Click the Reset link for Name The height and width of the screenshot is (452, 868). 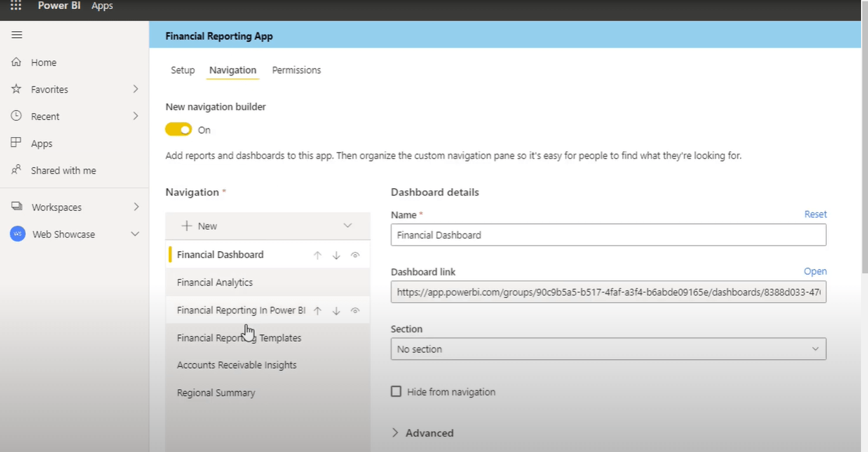(x=815, y=214)
